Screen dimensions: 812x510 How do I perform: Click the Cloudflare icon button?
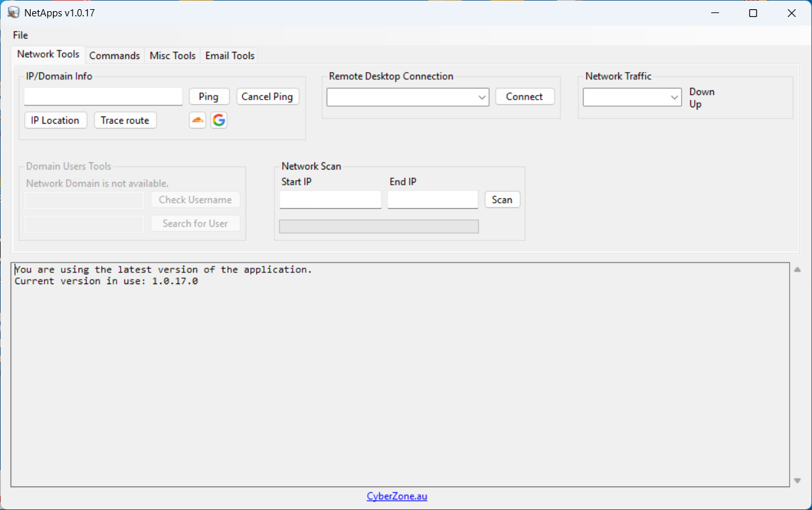[x=197, y=120]
